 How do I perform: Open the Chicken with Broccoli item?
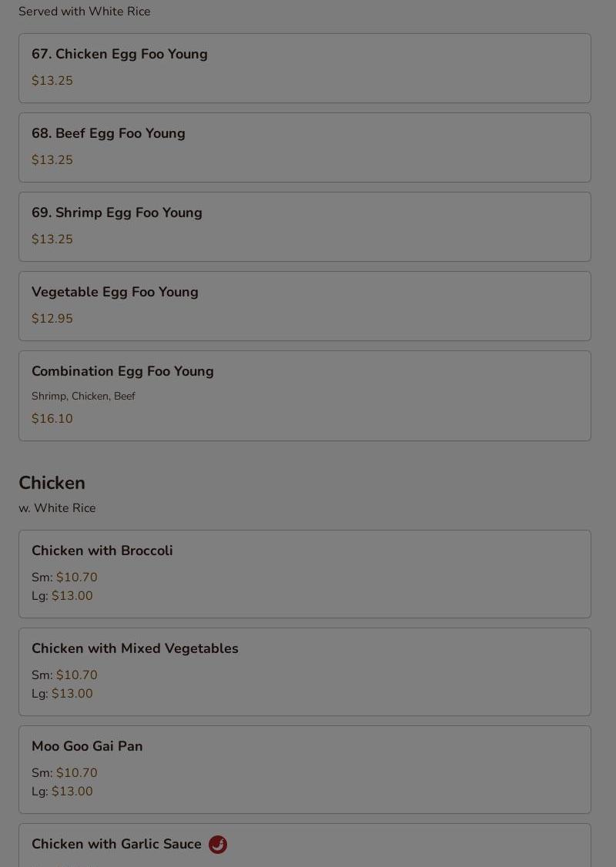point(305,574)
